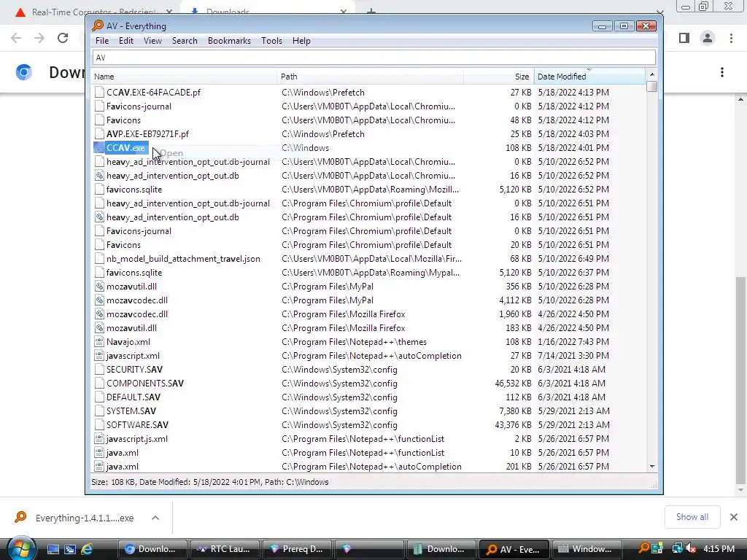Viewport: 747px width, 560px height.
Task: Open the Edit menu
Action: pyautogui.click(x=125, y=41)
